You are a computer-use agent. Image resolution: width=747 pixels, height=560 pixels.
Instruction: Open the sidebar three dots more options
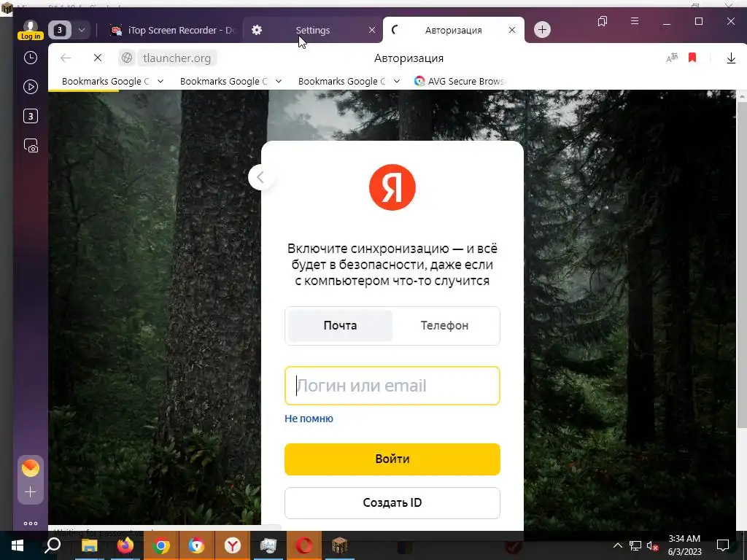pos(31,524)
